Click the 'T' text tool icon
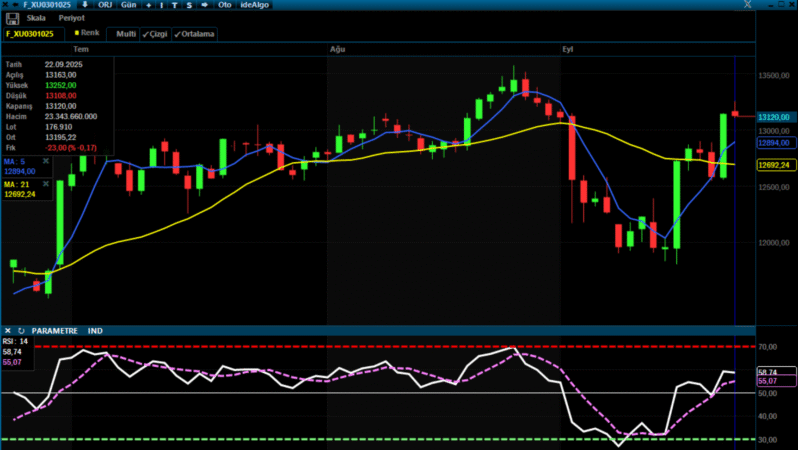 176,5
